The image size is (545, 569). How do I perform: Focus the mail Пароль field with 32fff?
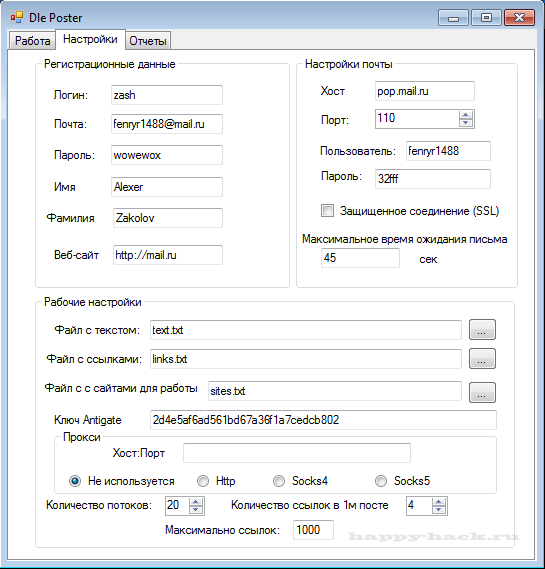[433, 179]
